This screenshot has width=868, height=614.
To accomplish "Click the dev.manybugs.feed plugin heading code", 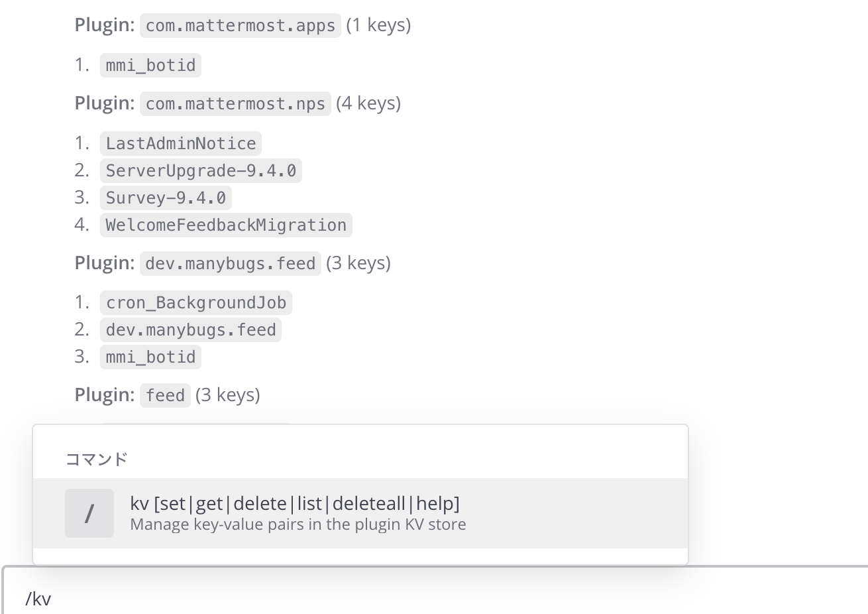I will click(x=230, y=264).
